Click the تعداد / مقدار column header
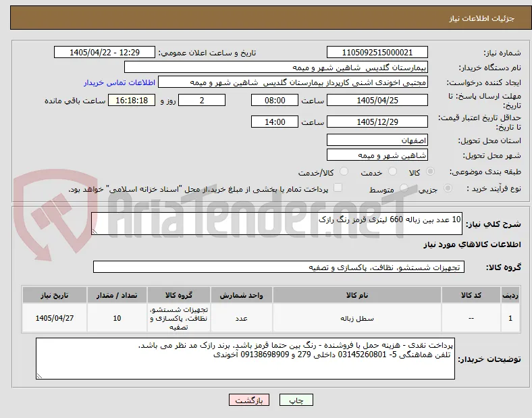 click(117, 295)
